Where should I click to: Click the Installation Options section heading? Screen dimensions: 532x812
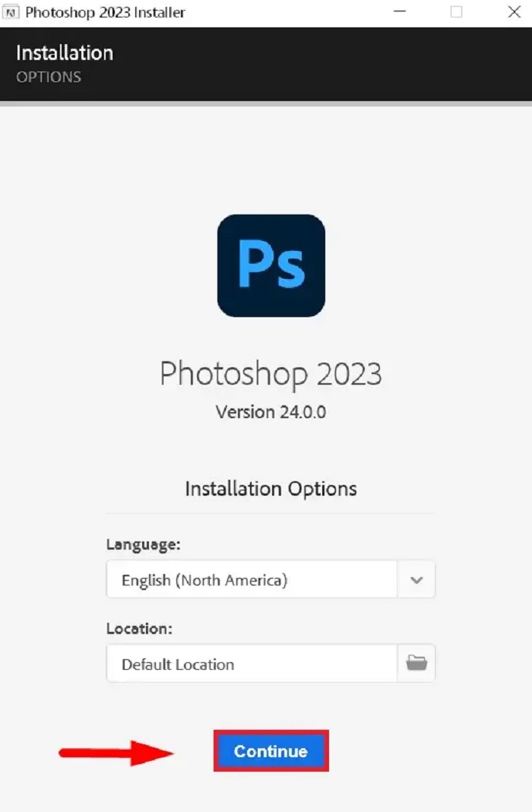(271, 489)
